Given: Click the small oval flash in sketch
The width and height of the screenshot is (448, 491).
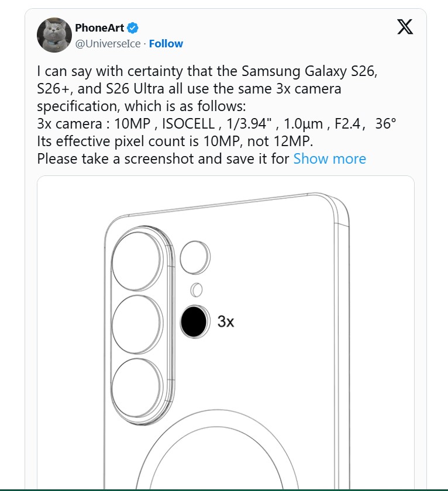Looking at the screenshot, I should point(197,290).
